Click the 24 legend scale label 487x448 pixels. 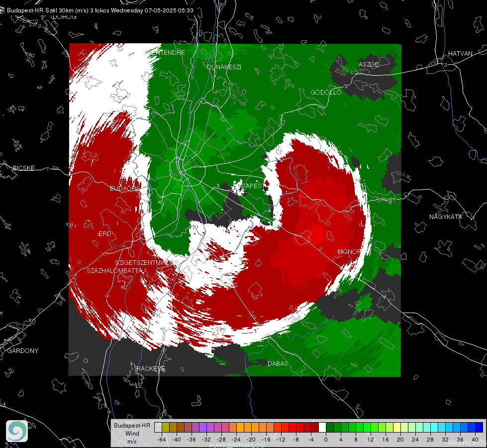coord(415,440)
